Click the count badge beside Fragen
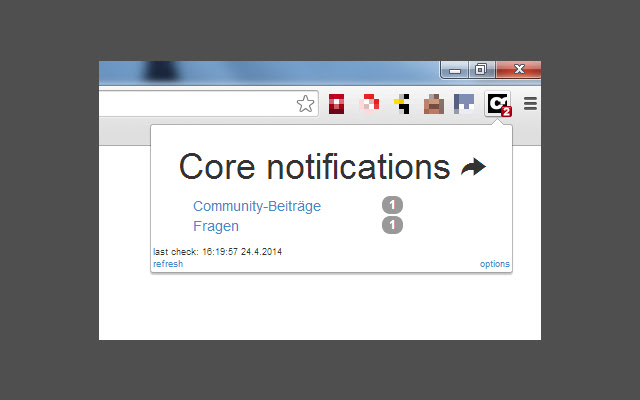Screen dimensions: 640x400 392,225
